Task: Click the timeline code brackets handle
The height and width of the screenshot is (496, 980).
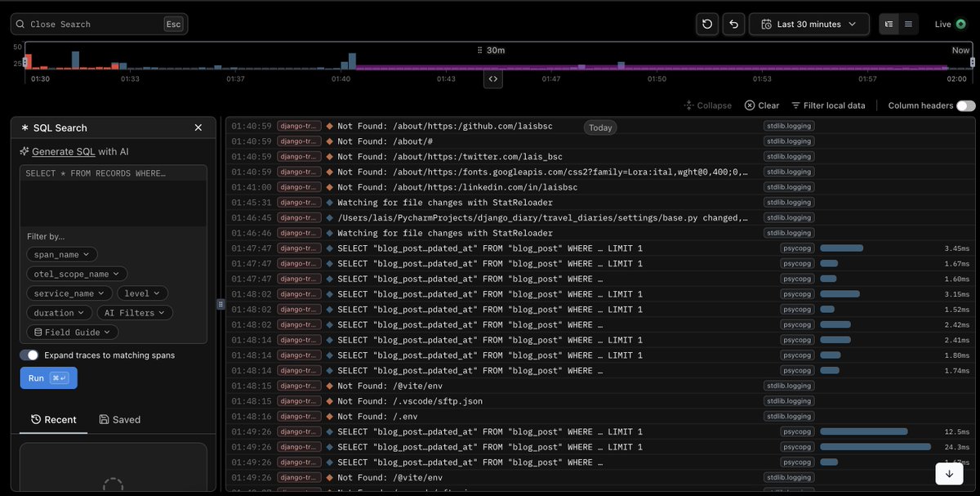Action: tap(492, 79)
